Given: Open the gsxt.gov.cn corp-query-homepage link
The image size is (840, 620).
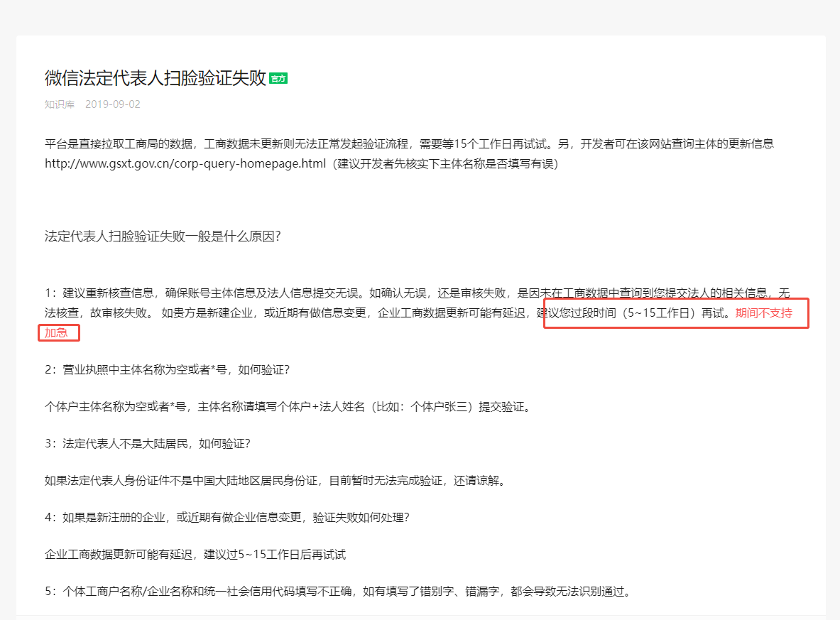Looking at the screenshot, I should [x=185, y=163].
